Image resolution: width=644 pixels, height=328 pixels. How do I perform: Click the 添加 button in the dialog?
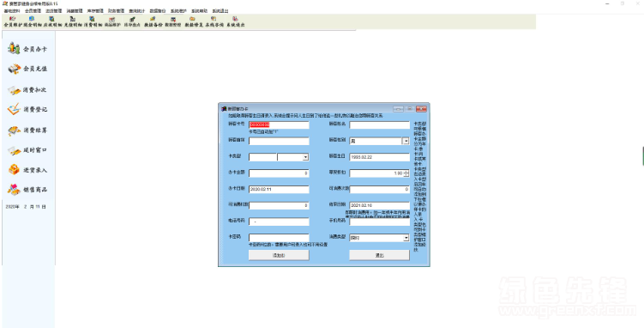279,255
